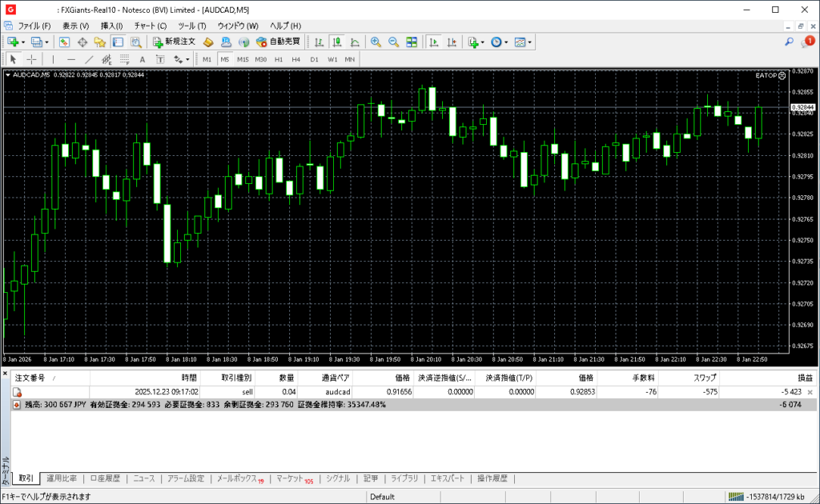Open the templates dropdown arrow
The height and width of the screenshot is (504, 820).
(x=529, y=42)
